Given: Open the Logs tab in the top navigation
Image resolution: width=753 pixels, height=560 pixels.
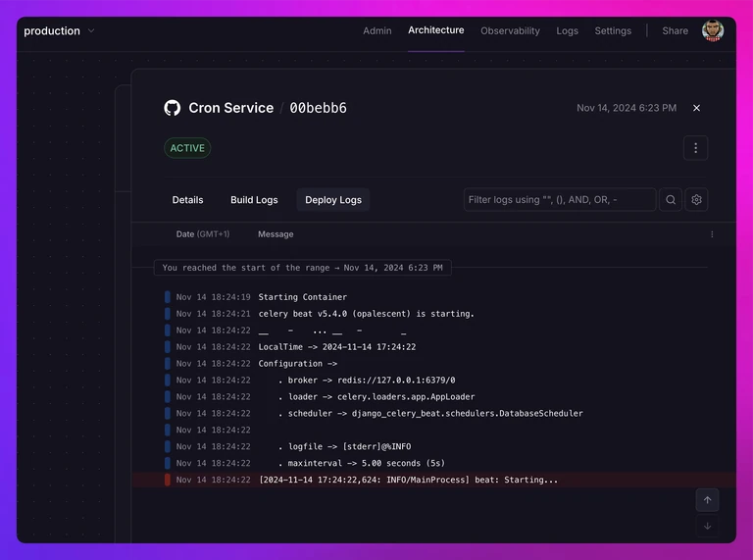Looking at the screenshot, I should pyautogui.click(x=567, y=30).
